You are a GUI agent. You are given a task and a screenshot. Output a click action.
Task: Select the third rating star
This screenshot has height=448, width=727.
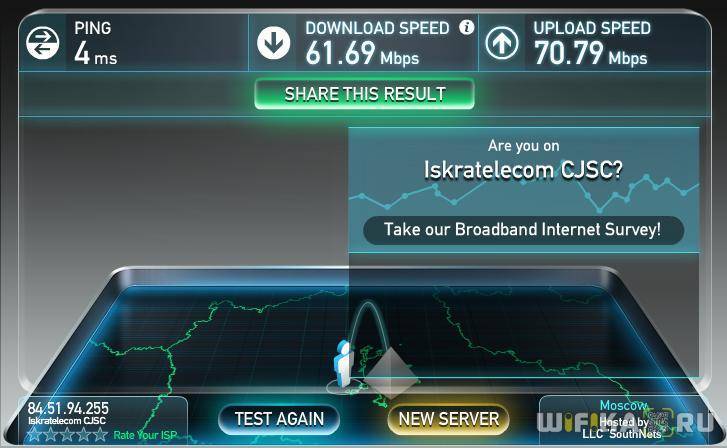[x=67, y=435]
